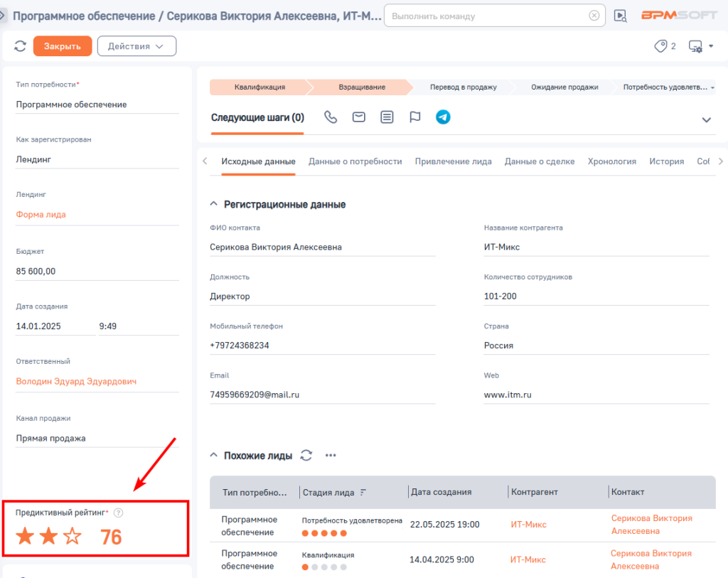728x578 pixels.
Task: Expand the next steps panel chevron
Action: 706,119
